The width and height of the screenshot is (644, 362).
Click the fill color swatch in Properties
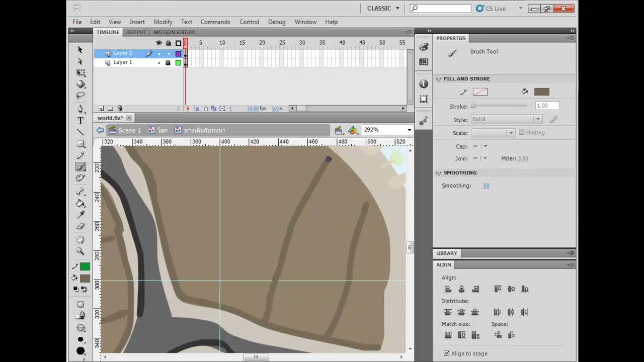(x=542, y=92)
